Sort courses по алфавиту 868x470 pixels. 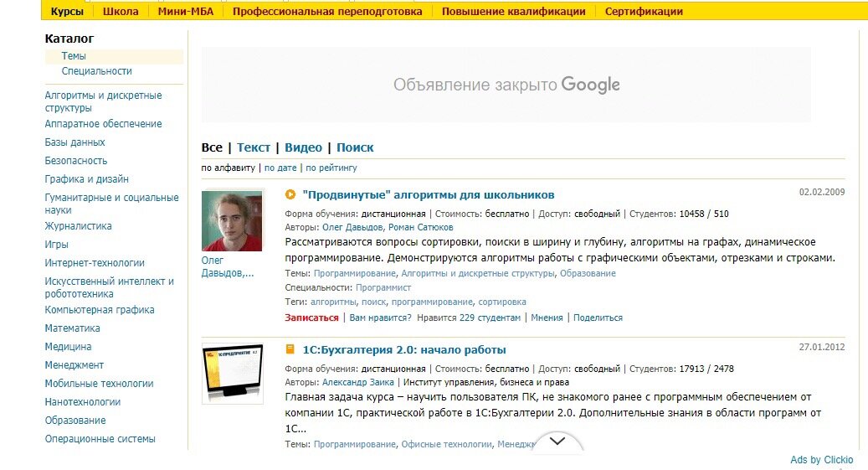(x=228, y=168)
